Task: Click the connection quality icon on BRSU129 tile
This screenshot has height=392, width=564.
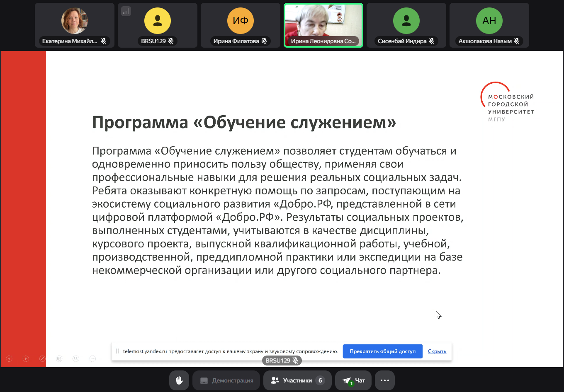Action: pos(126,11)
